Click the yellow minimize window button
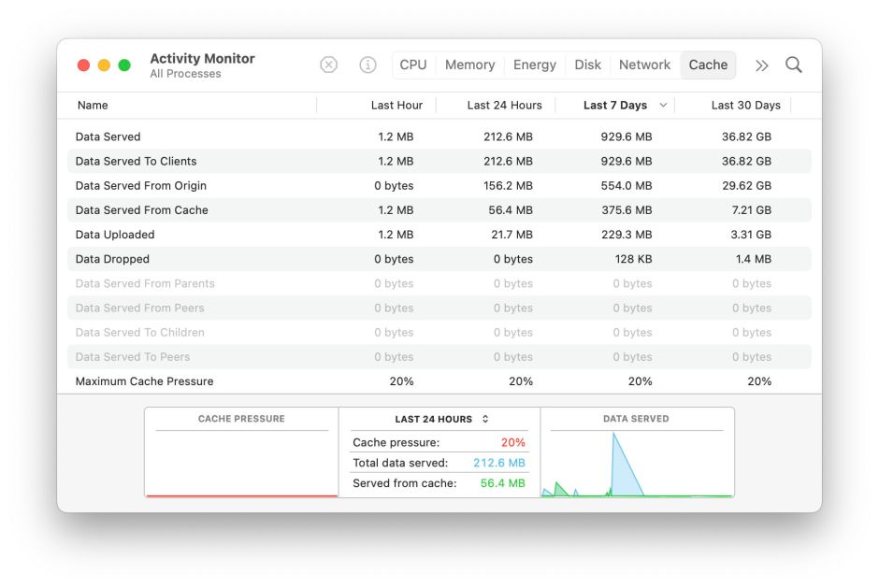Viewport: 879px width, 588px height. coord(104,65)
